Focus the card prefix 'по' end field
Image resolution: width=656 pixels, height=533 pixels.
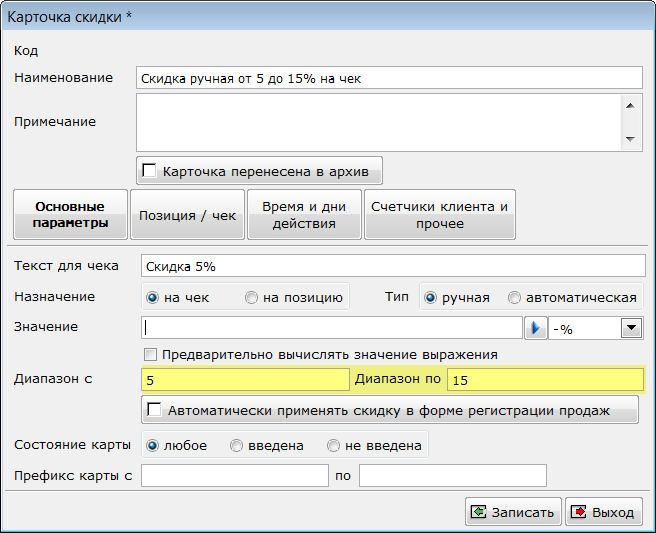click(x=453, y=476)
